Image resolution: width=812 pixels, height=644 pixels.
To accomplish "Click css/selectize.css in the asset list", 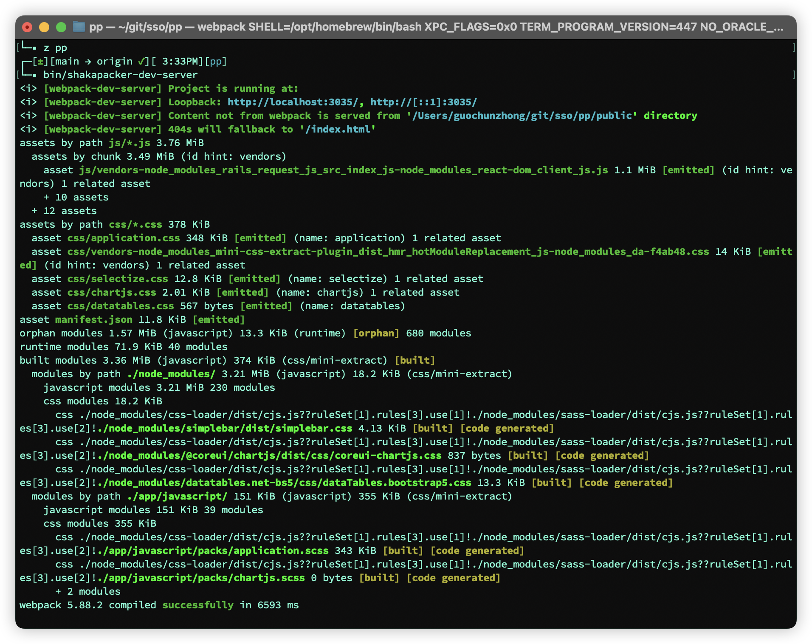I will tap(118, 279).
